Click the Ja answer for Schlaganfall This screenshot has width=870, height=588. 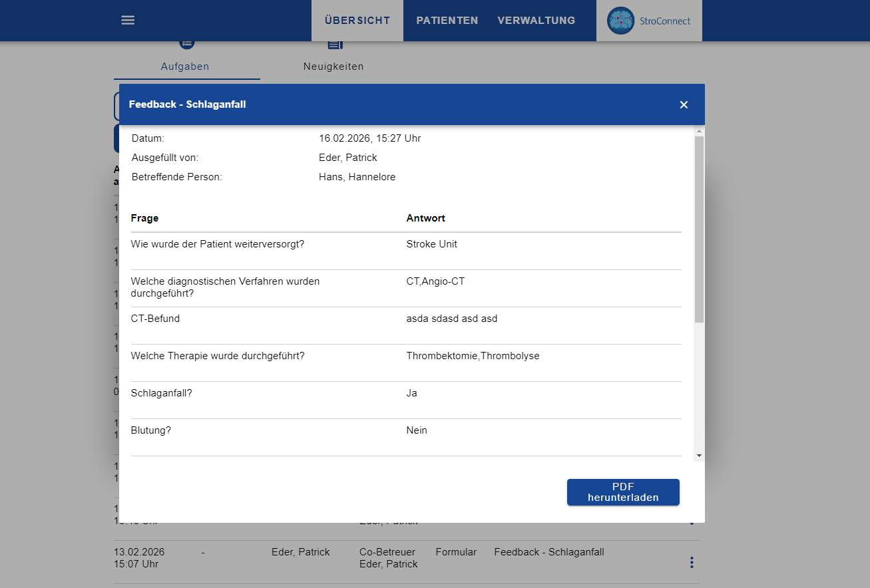tap(412, 393)
